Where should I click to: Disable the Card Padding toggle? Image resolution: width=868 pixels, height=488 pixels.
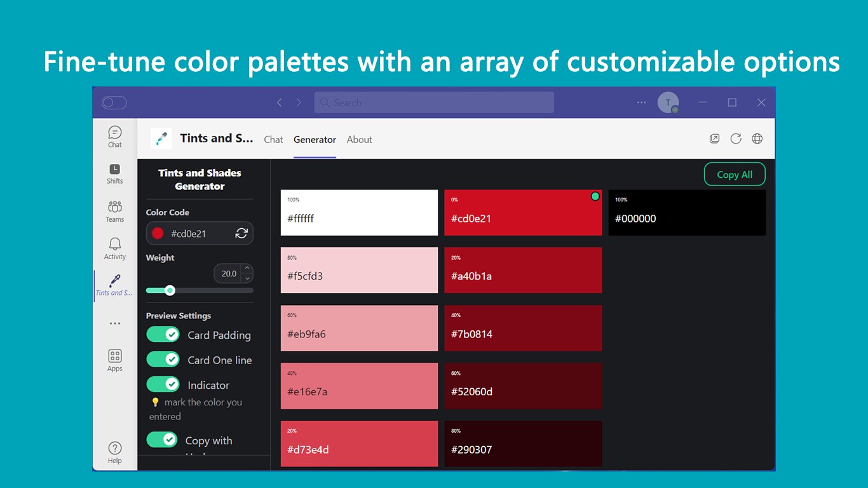[x=163, y=334]
